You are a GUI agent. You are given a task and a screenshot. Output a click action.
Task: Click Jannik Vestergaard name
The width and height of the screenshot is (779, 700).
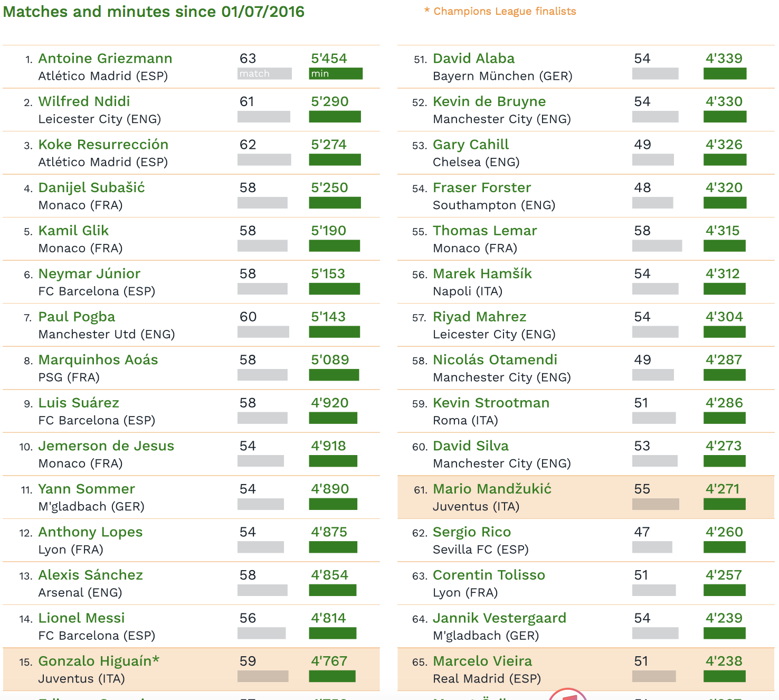click(x=499, y=618)
